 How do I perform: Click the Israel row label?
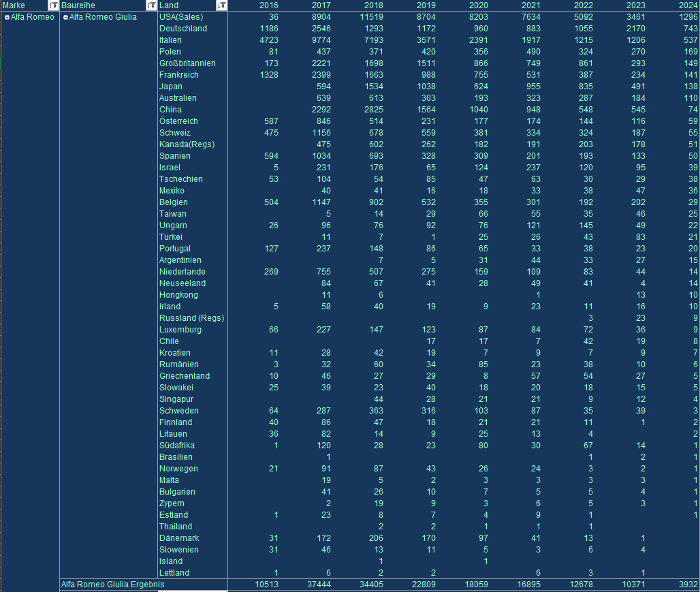pyautogui.click(x=170, y=168)
